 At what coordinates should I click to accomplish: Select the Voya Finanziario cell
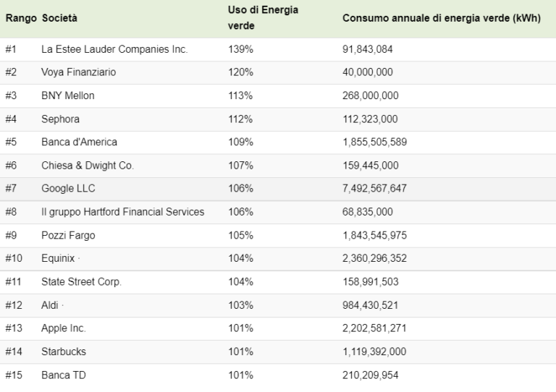click(x=78, y=72)
